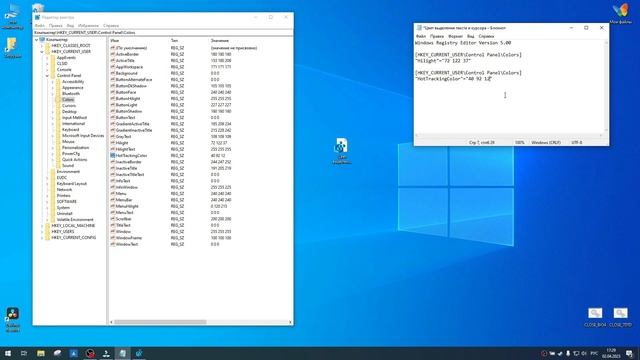Image resolution: width=640 pixels, height=360 pixels.
Task: Click the ActiveBorder value icon in registry list
Action: coord(113,54)
